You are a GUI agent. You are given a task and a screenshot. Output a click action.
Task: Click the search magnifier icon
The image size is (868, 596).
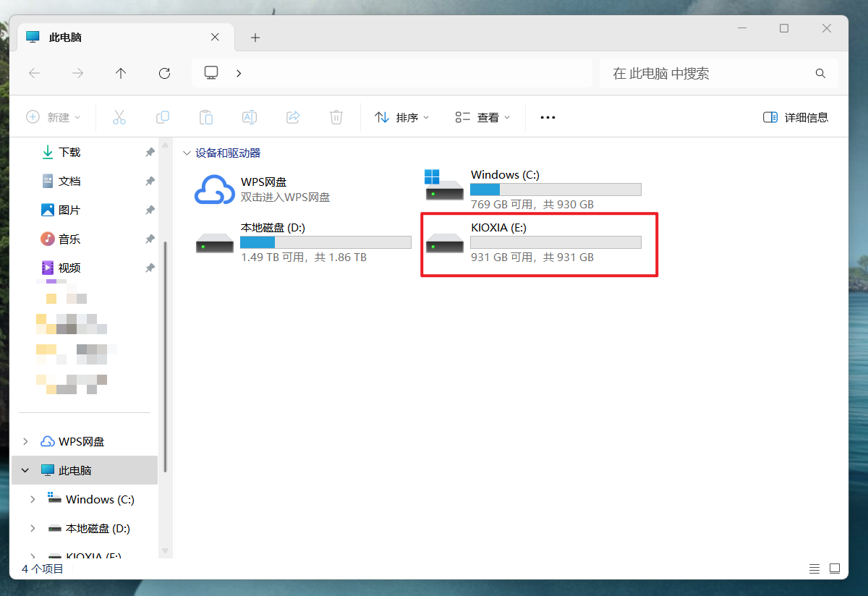(x=820, y=74)
